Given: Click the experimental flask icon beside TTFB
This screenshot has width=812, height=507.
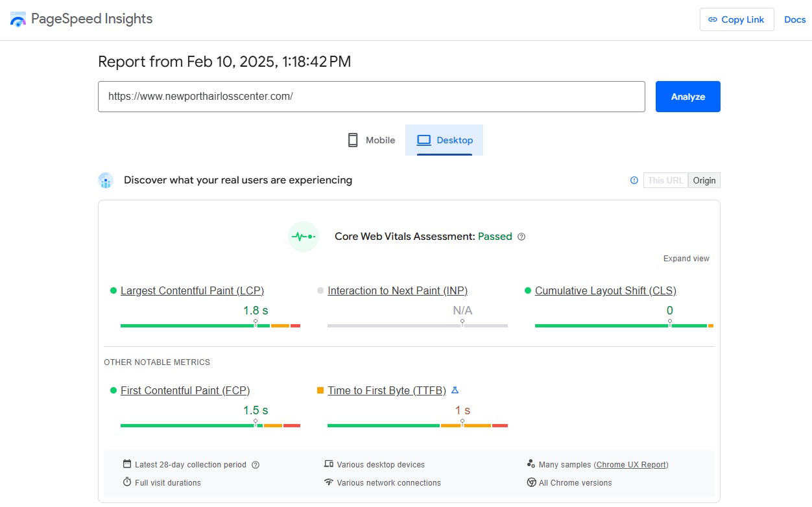Looking at the screenshot, I should (x=455, y=390).
